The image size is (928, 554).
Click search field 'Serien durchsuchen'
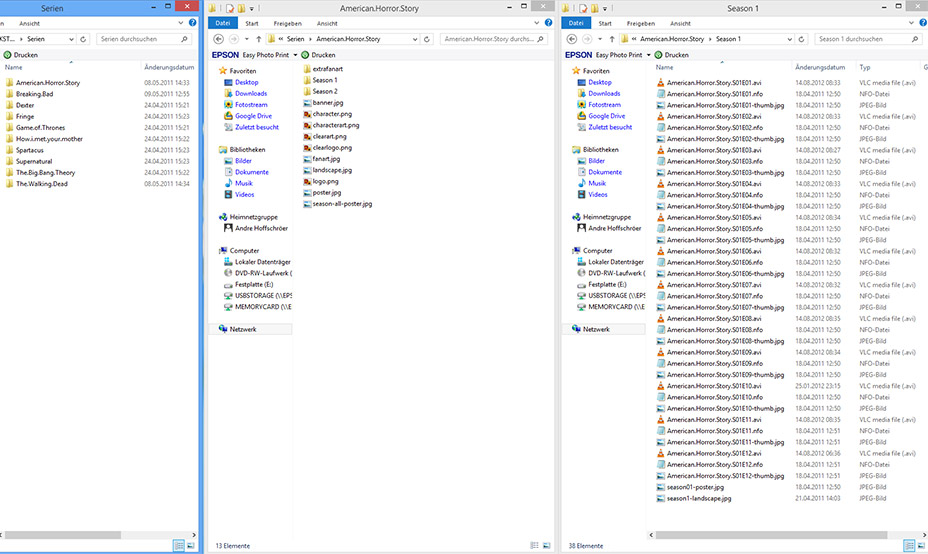(144, 39)
